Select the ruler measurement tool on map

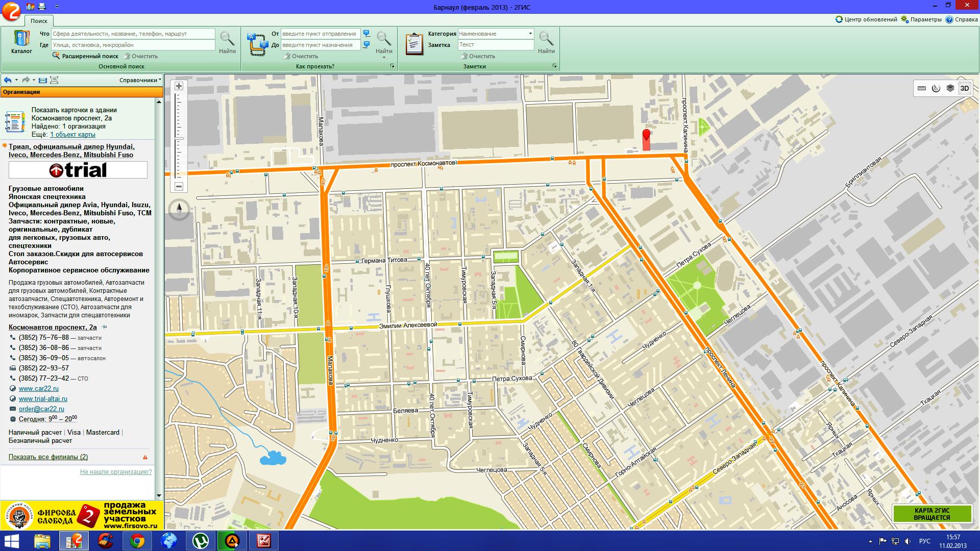(x=922, y=88)
